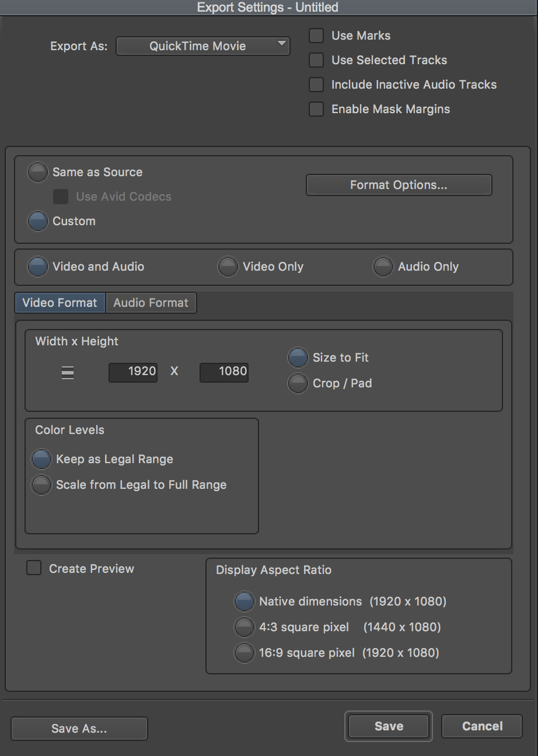
Task: Cancel the export settings dialog
Action: click(x=482, y=726)
